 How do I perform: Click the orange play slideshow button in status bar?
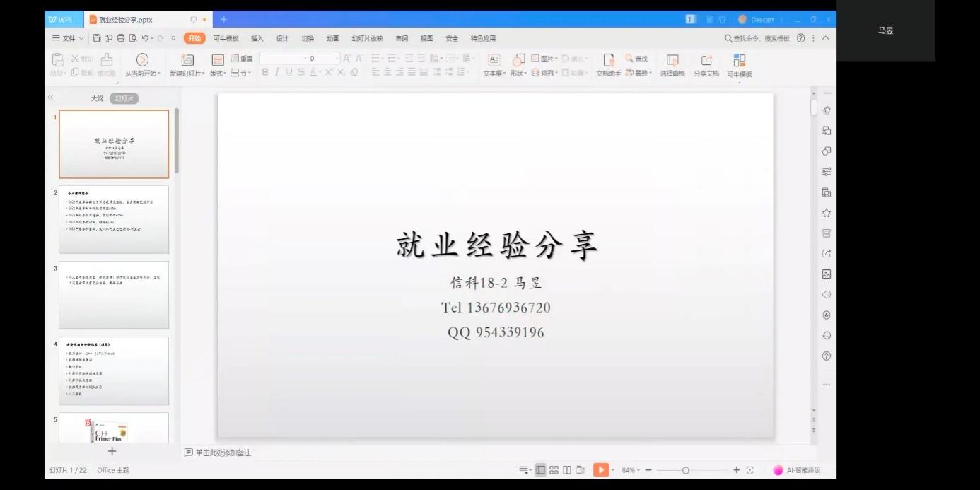coord(600,470)
